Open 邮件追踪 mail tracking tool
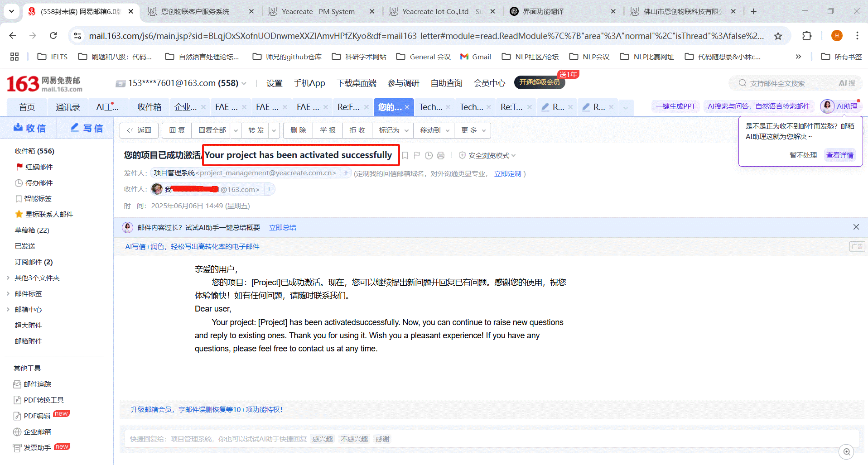Image resolution: width=868 pixels, height=465 pixels. 37,384
